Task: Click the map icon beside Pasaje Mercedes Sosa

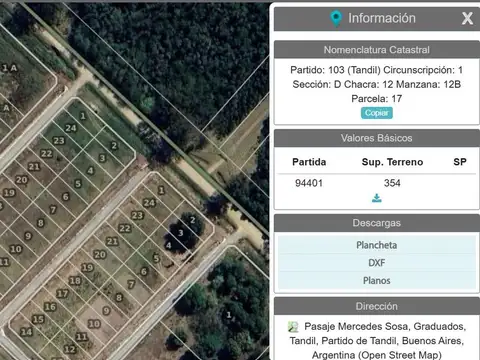Action: coord(293,327)
